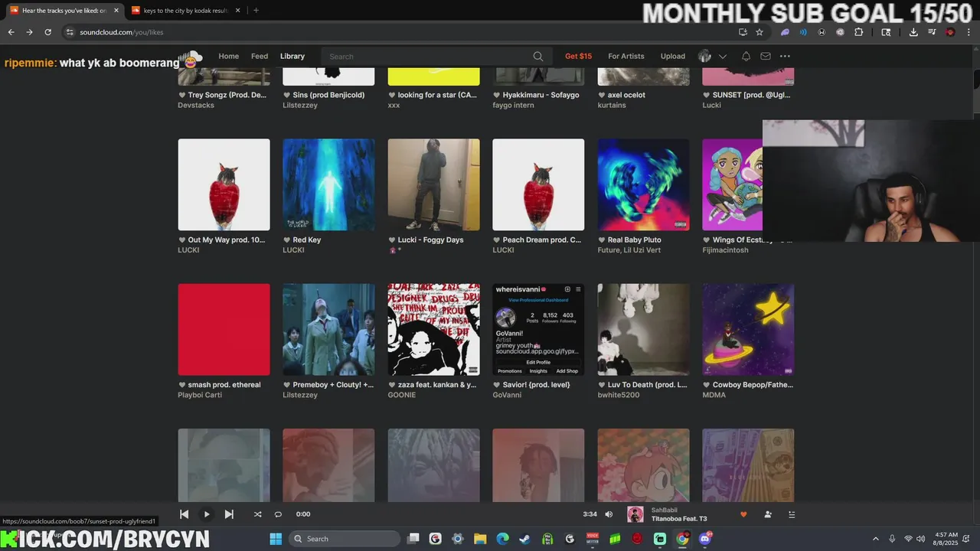Toggle the heart beside Savior! {prod. level}

click(496, 385)
